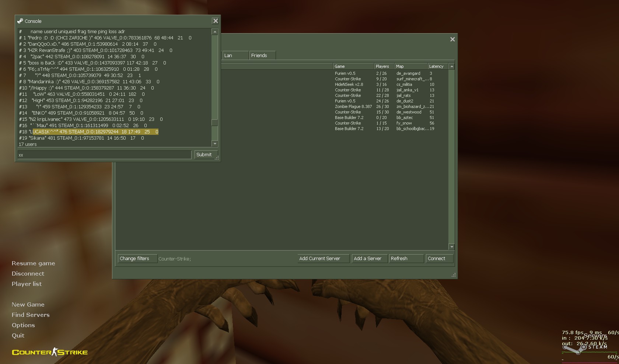This screenshot has height=364, width=619.
Task: Click the console window resize grip
Action: [217, 158]
